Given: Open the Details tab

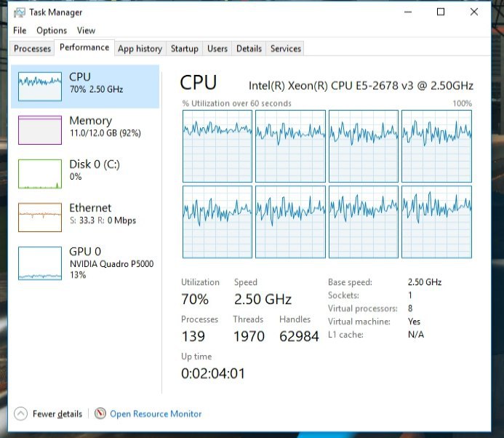Looking at the screenshot, I should (249, 49).
